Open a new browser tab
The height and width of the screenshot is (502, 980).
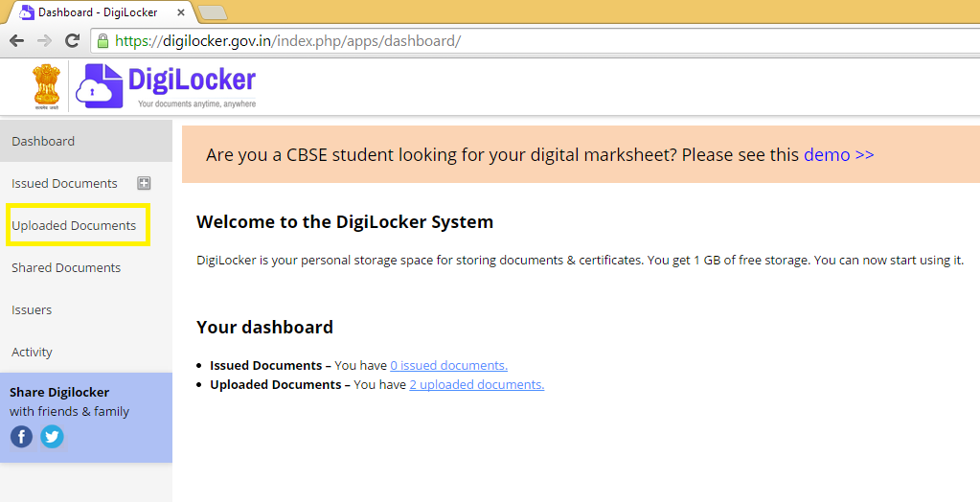click(212, 11)
